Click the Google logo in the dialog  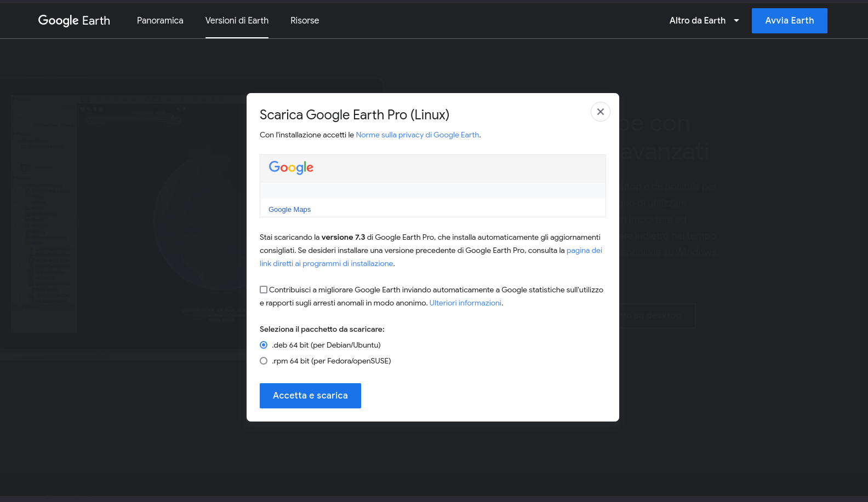291,168
